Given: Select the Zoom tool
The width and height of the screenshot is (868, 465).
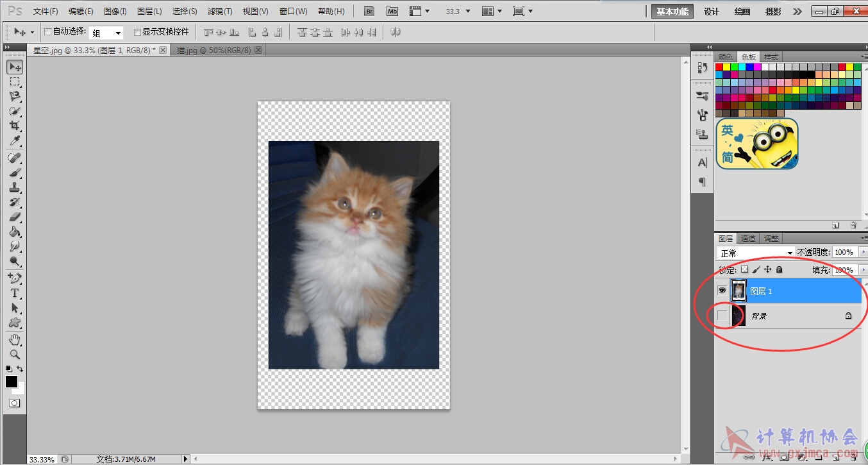Looking at the screenshot, I should click(15, 354).
